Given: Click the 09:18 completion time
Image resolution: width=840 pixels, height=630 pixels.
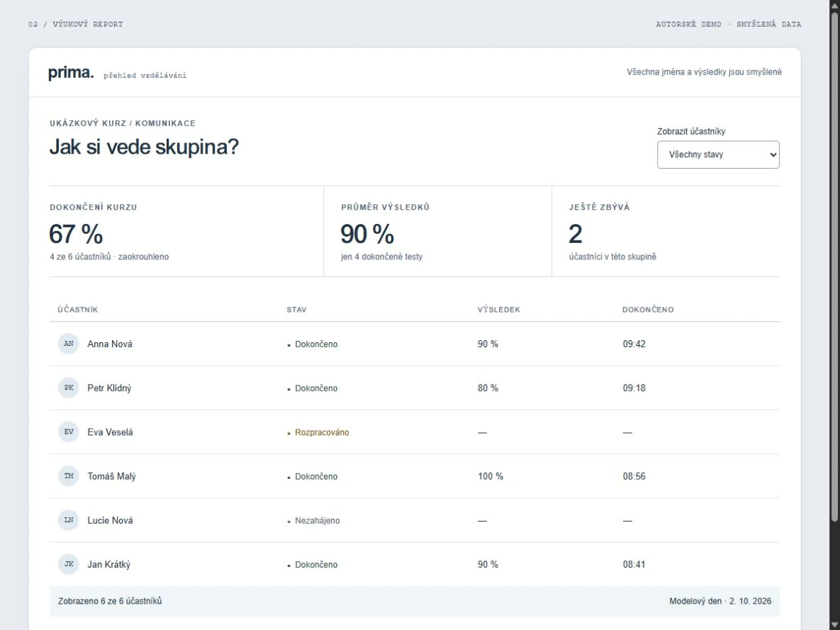Looking at the screenshot, I should (634, 388).
